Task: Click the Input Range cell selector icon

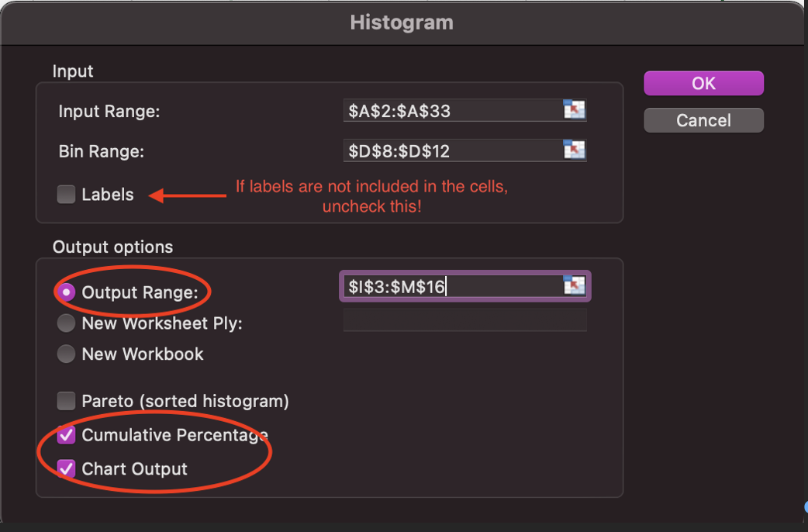Action: (574, 110)
